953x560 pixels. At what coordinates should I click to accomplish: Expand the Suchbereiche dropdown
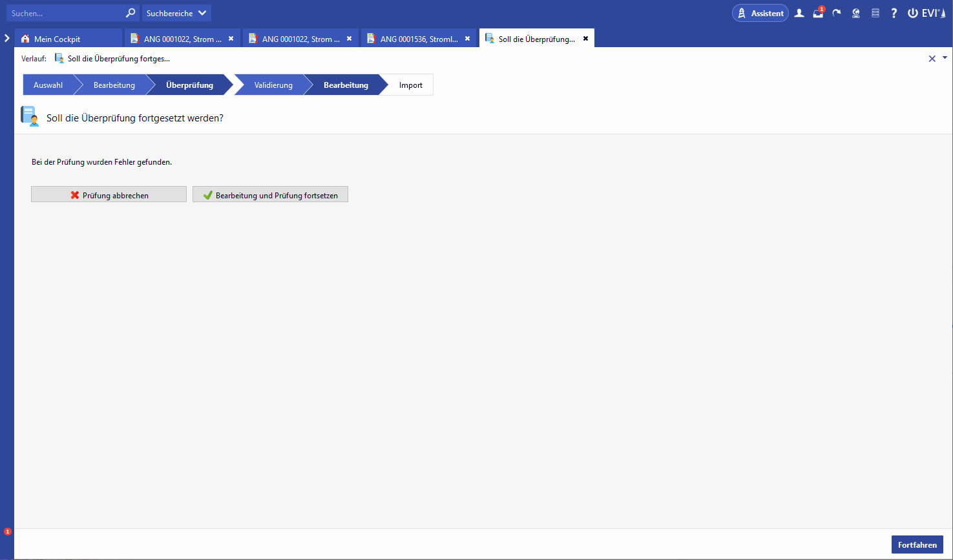(x=176, y=13)
